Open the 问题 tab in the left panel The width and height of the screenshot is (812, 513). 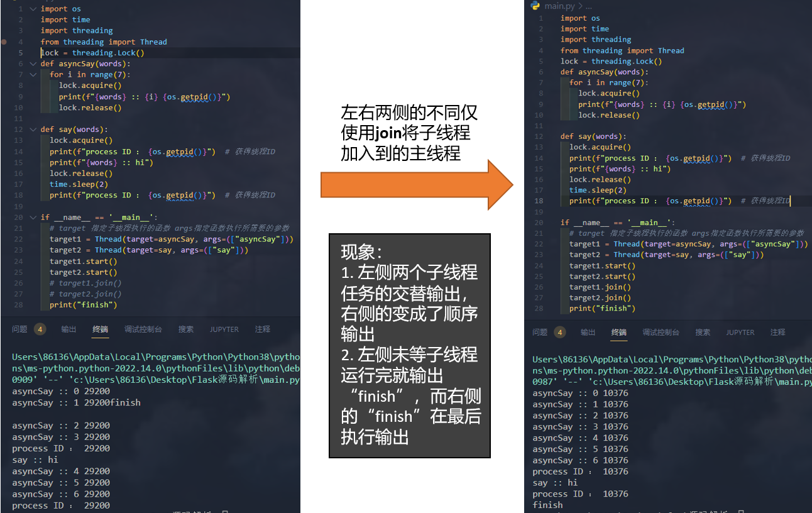coord(19,329)
